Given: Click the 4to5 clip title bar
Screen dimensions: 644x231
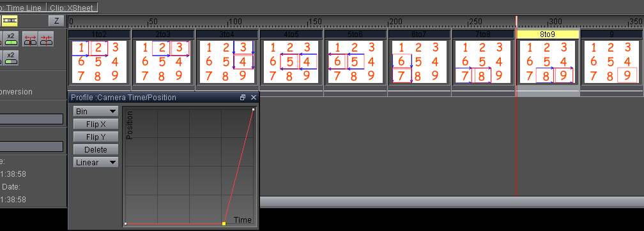Looking at the screenshot, I should pyautogui.click(x=291, y=34).
